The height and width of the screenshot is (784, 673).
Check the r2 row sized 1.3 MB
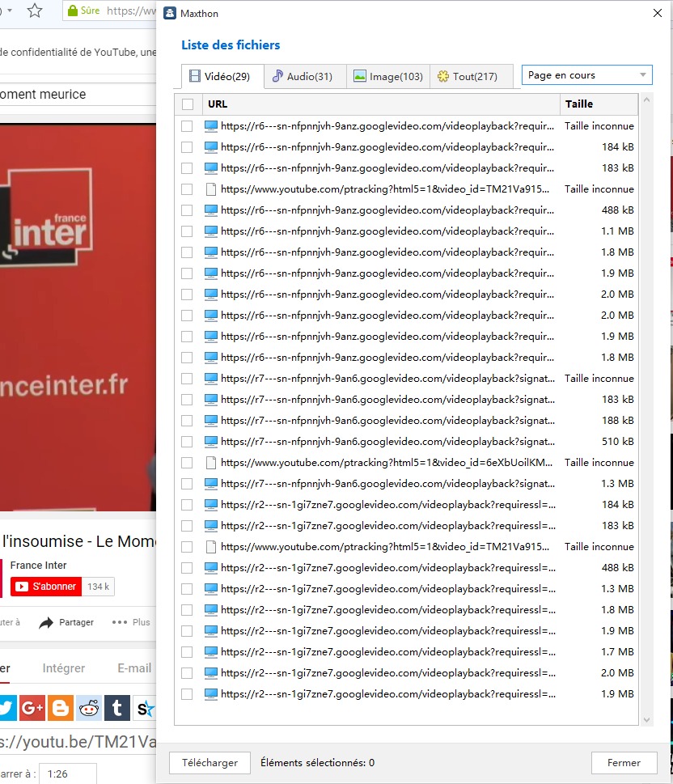(187, 589)
